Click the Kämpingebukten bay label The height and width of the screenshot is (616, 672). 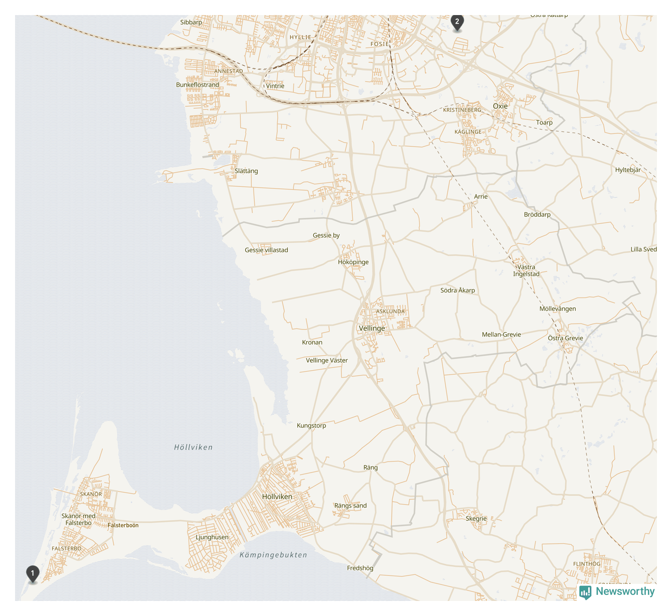[x=273, y=555]
